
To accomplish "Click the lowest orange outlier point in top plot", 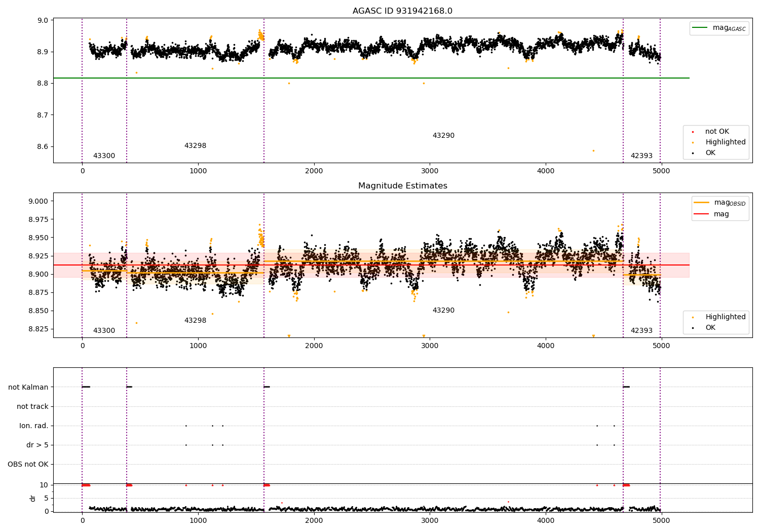I will coord(593,150).
